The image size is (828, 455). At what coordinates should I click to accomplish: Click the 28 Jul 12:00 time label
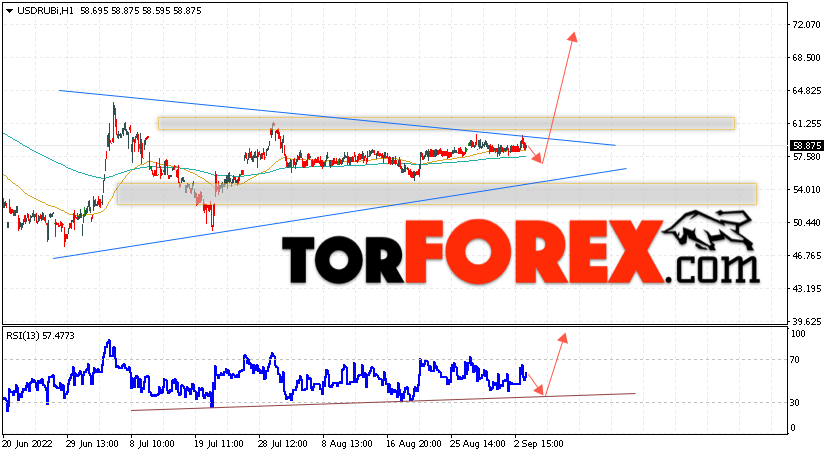coord(281,444)
